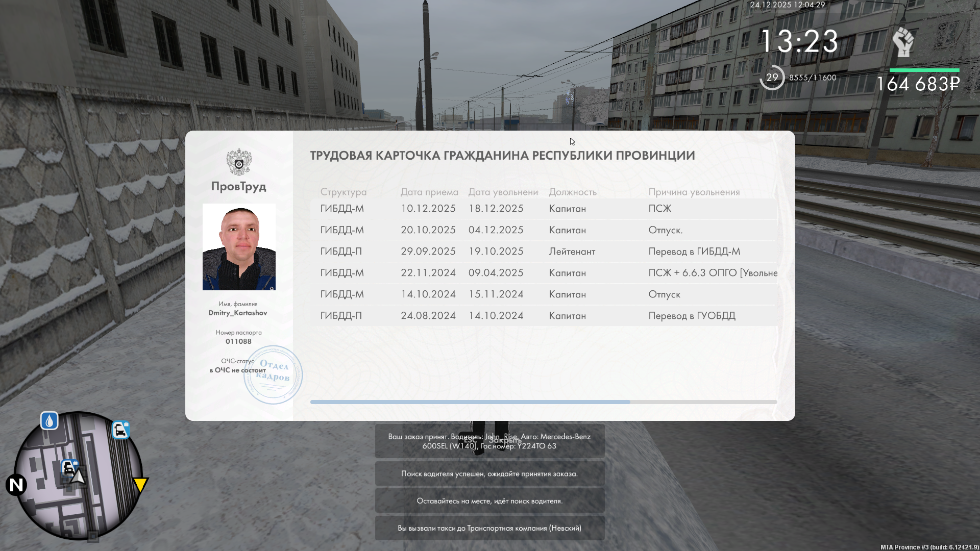Click the truck marker near the minimap center
Image resolution: width=980 pixels, height=551 pixels.
coord(69,467)
